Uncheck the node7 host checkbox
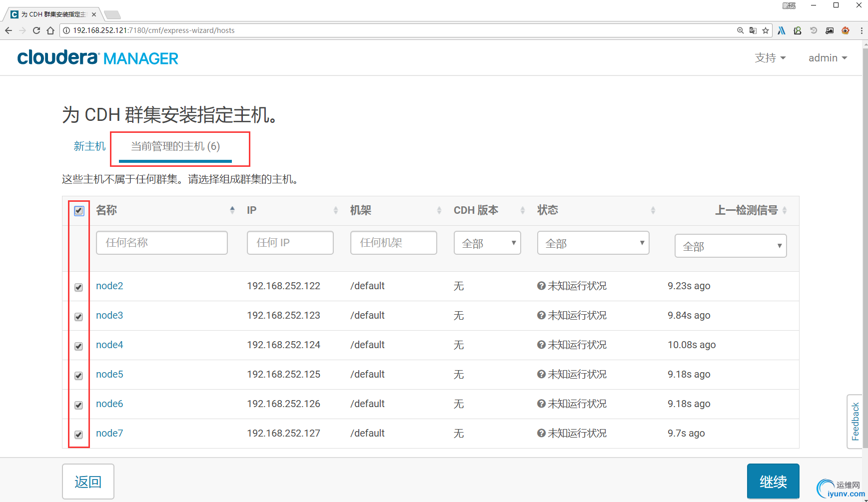 78,435
